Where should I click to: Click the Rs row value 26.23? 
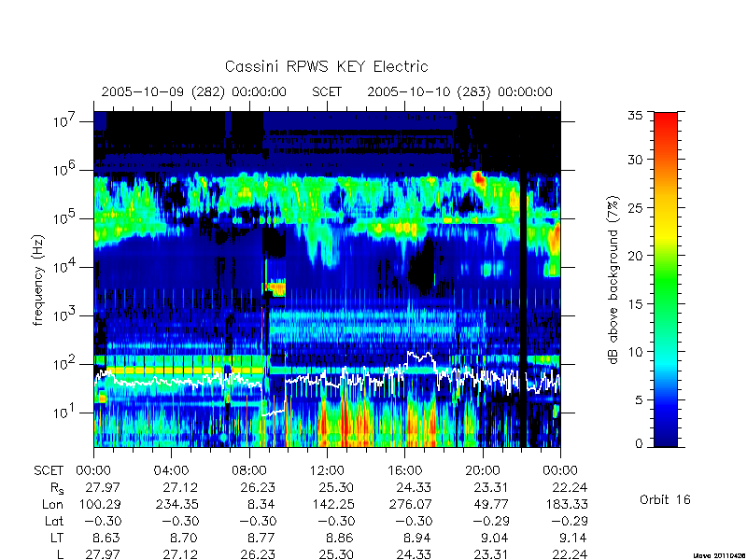coord(260,487)
